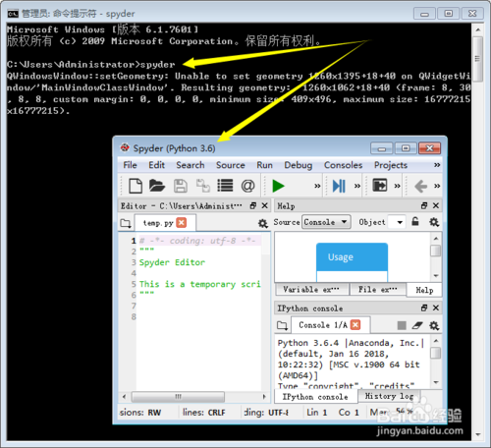Browse editor tabs folder icon
The image size is (491, 448).
click(126, 223)
